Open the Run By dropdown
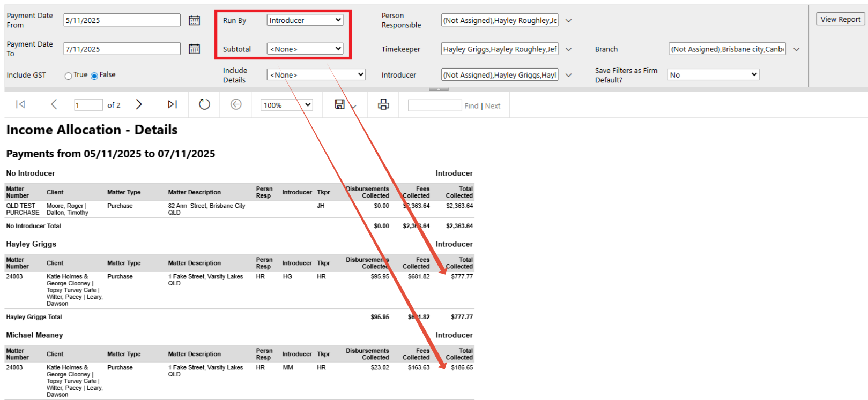Screen dimensions: 868x400 [305, 20]
